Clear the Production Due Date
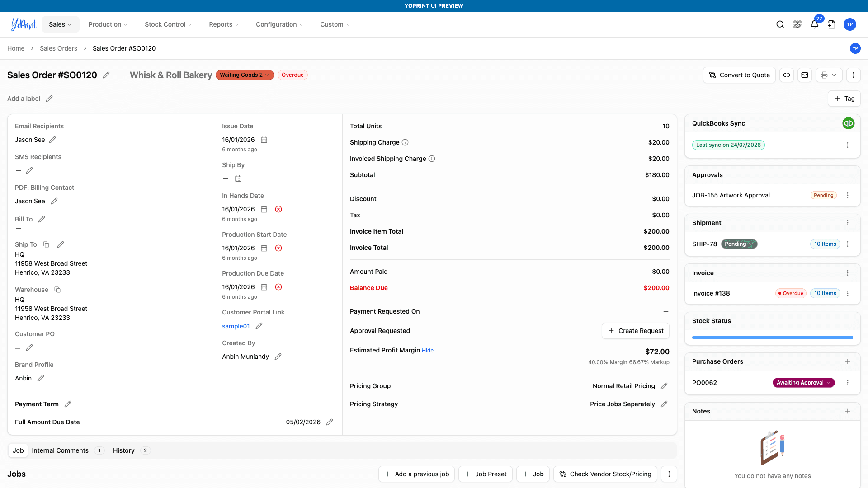Viewport: 868px width, 488px height. coord(278,287)
